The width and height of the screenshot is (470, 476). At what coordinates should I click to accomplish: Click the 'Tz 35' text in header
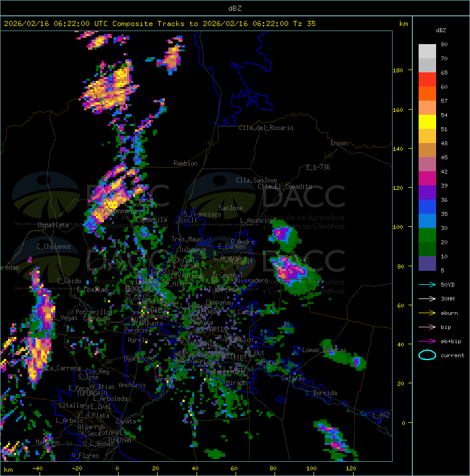(x=304, y=24)
